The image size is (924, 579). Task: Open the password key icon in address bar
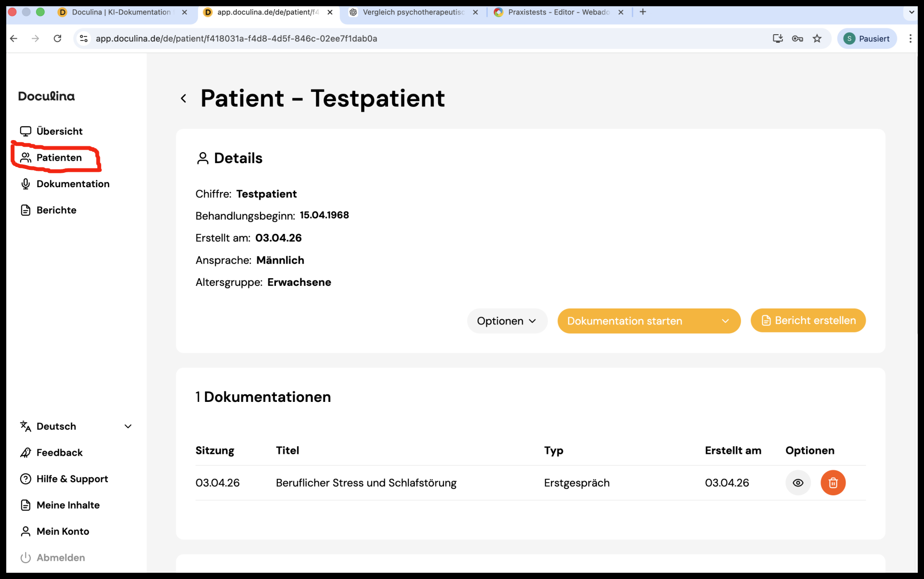click(797, 39)
